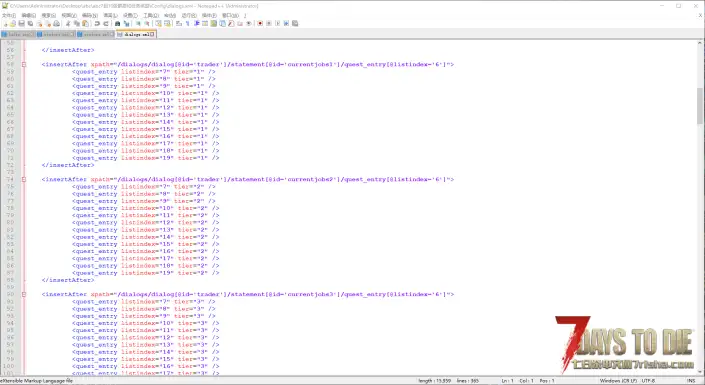705x385 pixels.
Task: Click the Stop Recording macro icon
Action: pyautogui.click(x=269, y=23)
